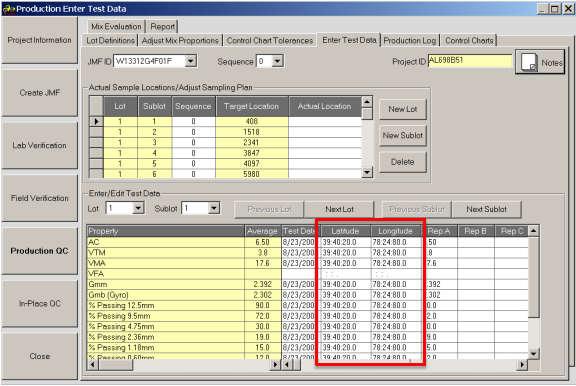
Task: Click right arrow of test data horizontal scrollbar
Action: [x=521, y=365]
